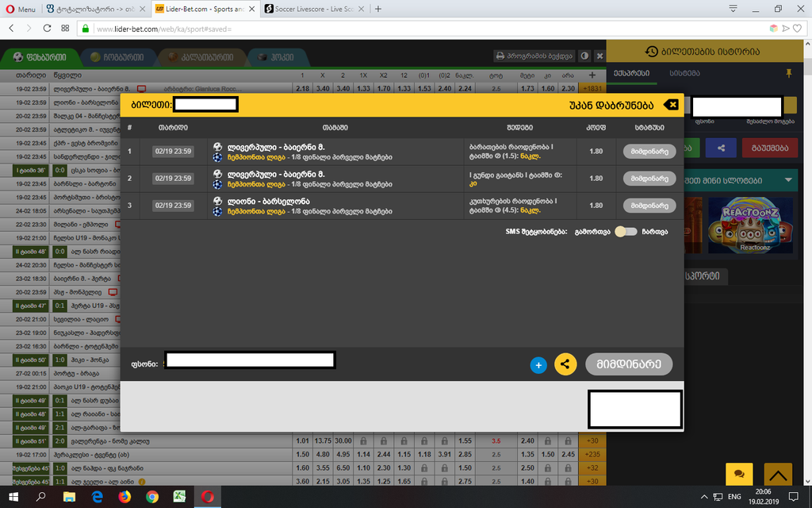812x508 pixels.
Task: Switch to ექსპრესი bet slip tab
Action: pos(632,73)
